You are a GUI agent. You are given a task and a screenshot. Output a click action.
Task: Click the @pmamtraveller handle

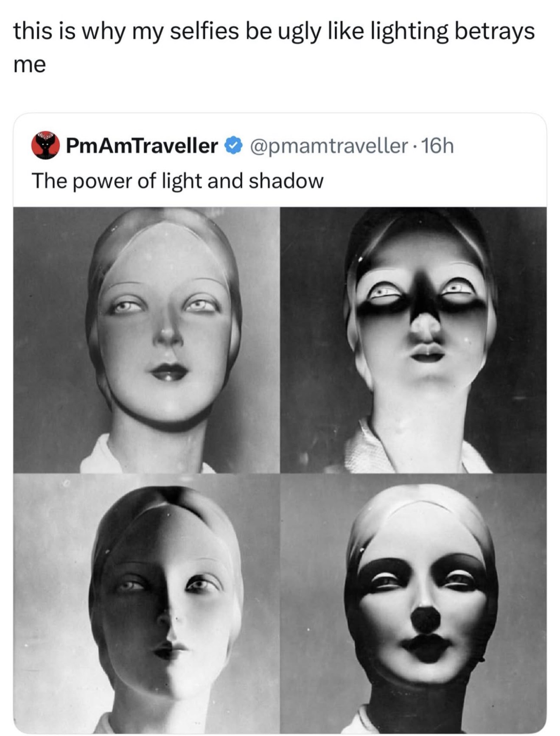pos(329,146)
